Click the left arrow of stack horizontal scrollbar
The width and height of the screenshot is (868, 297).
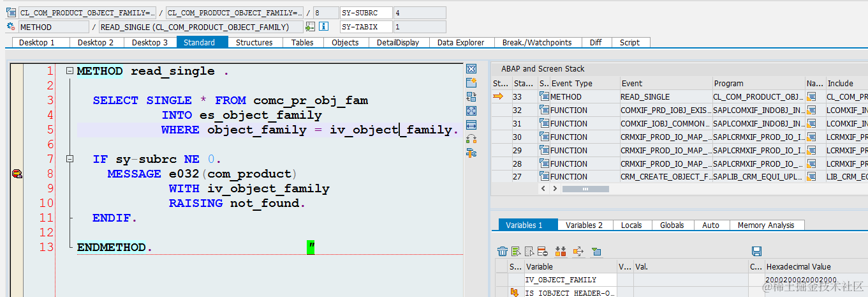pos(543,189)
